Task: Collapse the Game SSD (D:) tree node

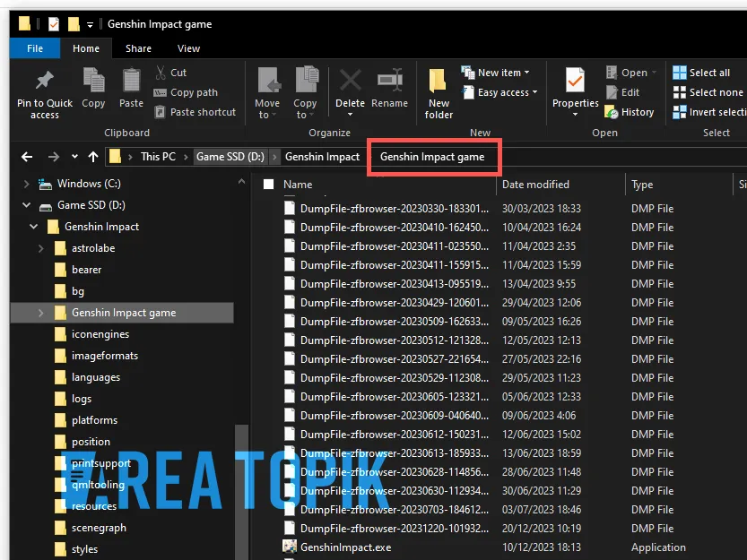Action: point(27,205)
